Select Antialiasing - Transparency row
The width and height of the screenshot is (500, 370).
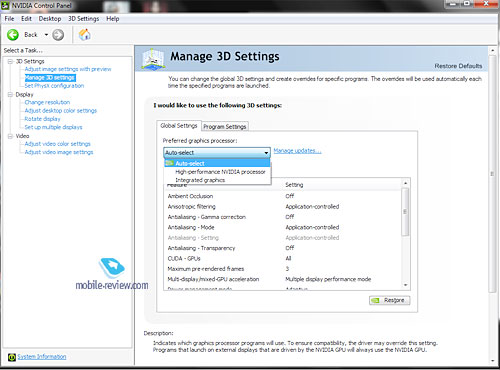click(x=283, y=248)
